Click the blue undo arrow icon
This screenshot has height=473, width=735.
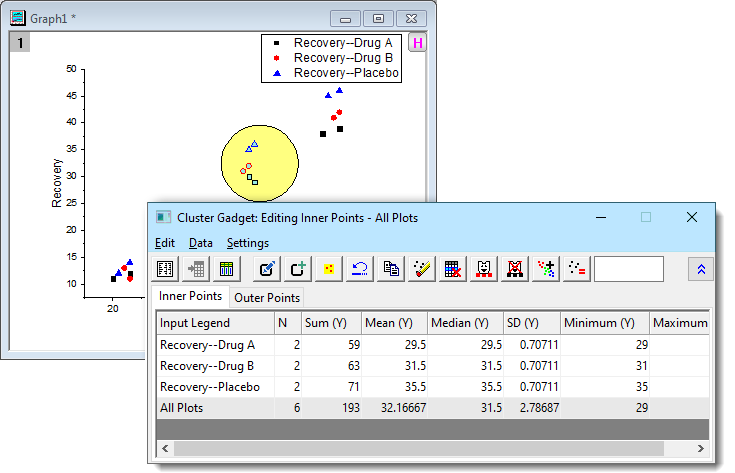pyautogui.click(x=360, y=269)
